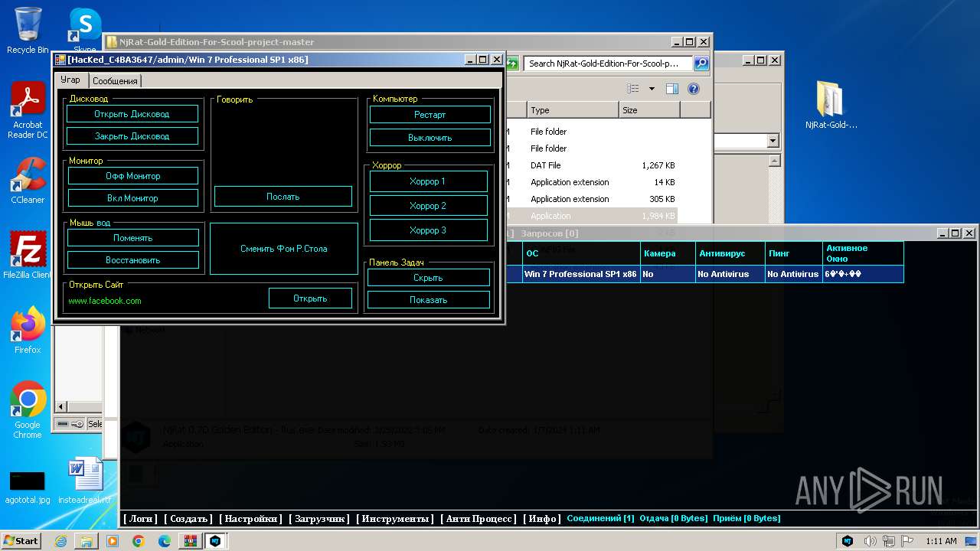This screenshot has height=551, width=980.
Task: Select NjRat taskbar button
Action: click(x=217, y=541)
